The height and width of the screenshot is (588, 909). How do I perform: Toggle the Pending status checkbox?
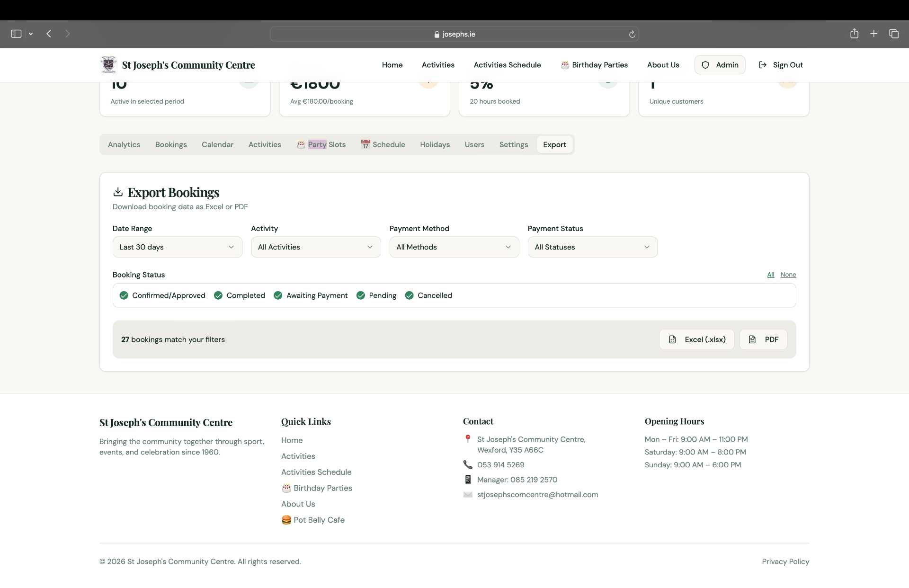pos(361,295)
